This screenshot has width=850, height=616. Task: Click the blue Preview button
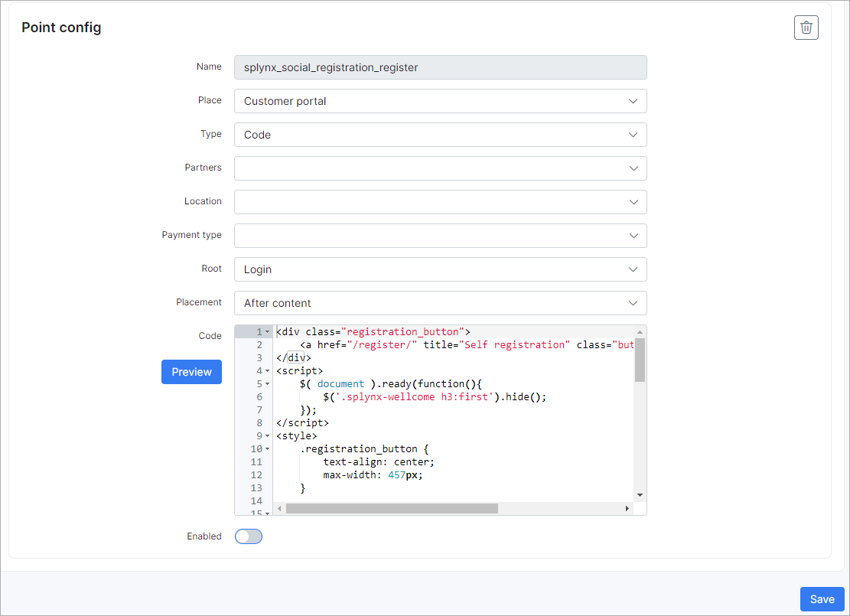191,372
